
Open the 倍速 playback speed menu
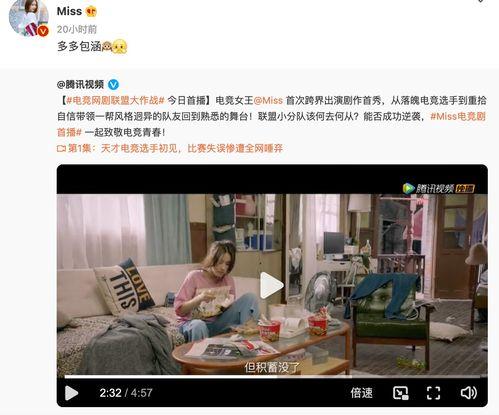[361, 393]
